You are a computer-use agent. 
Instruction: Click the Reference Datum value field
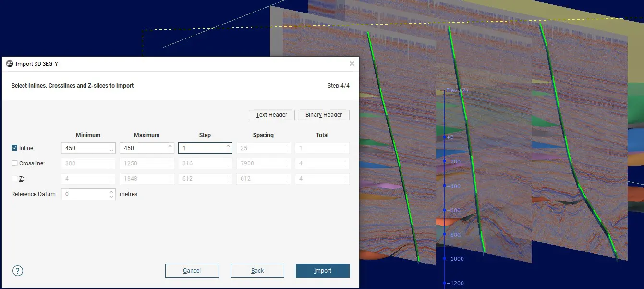click(85, 194)
